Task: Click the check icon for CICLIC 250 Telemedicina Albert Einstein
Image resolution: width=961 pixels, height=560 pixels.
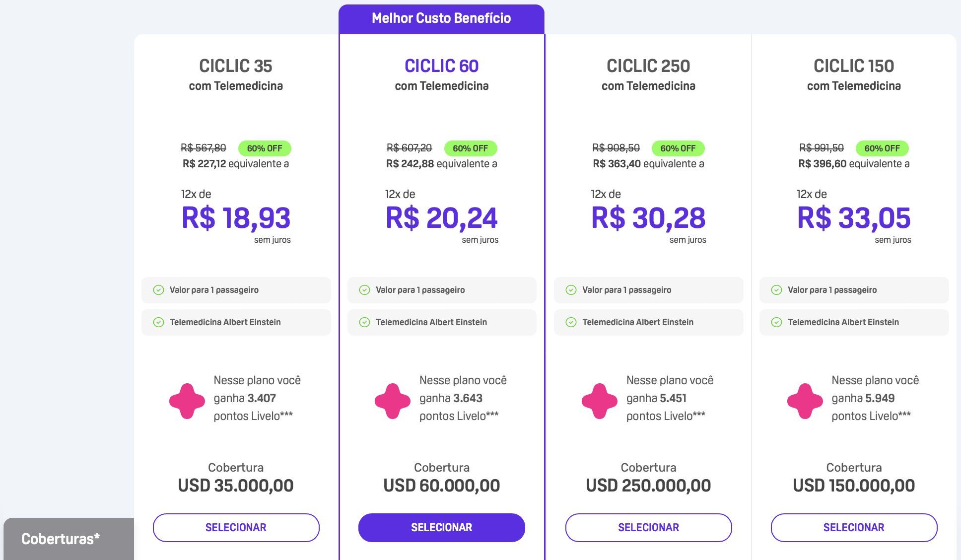Action: 571,322
